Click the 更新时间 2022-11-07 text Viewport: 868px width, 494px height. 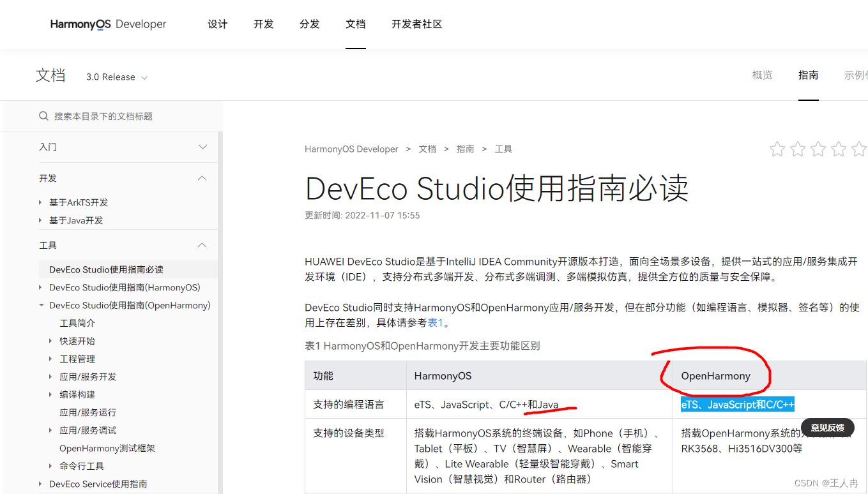[362, 216]
